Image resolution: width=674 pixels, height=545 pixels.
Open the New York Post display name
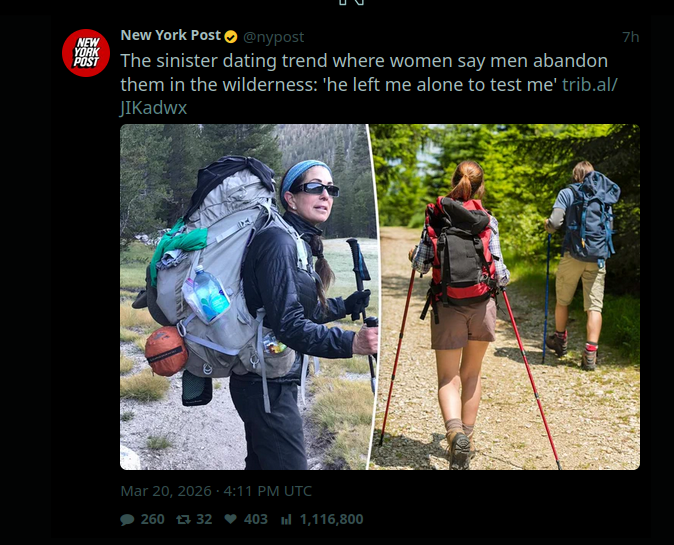tap(171, 35)
